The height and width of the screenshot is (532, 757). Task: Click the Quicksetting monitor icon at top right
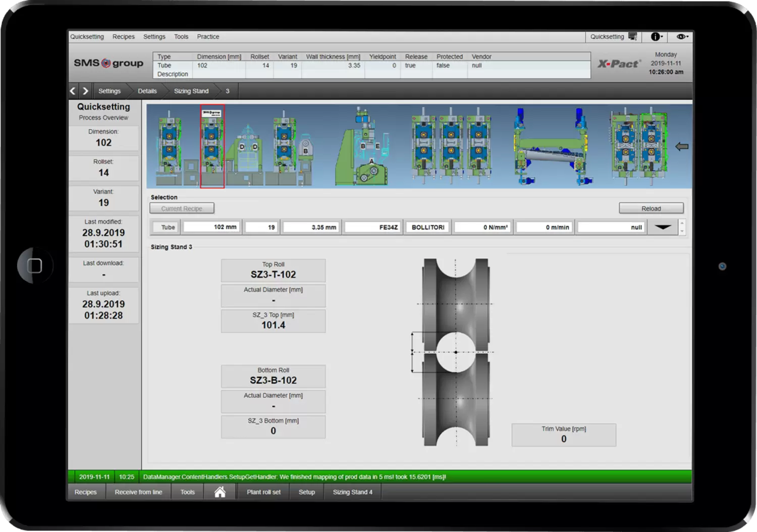(x=632, y=37)
